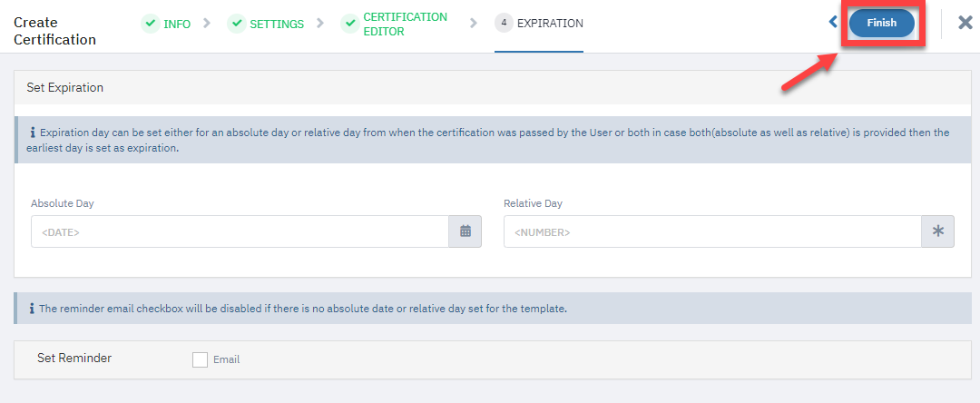Close the Create Certification wizard with X
Image resolution: width=980 pixels, height=403 pixels.
click(x=965, y=23)
